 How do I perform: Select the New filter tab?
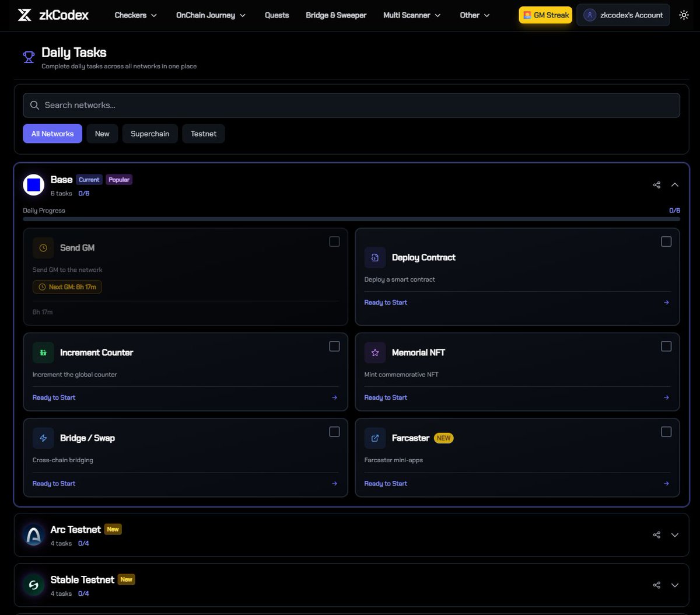coord(102,134)
